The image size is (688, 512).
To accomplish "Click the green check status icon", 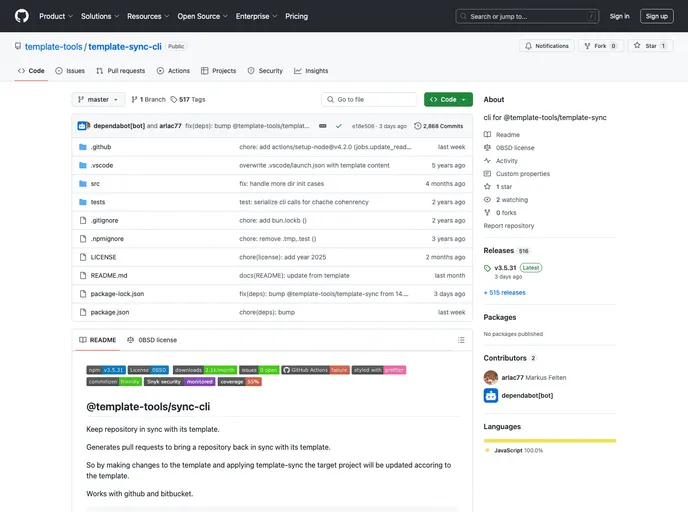I will 339,126.
